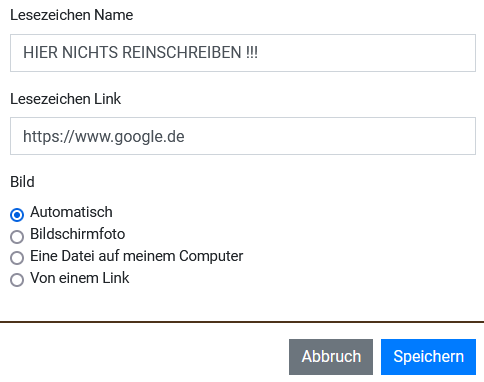Click the 'HIER NICHTS REINSCHREIBEN !!!' text
The height and width of the screenshot is (382, 484).
(140, 53)
